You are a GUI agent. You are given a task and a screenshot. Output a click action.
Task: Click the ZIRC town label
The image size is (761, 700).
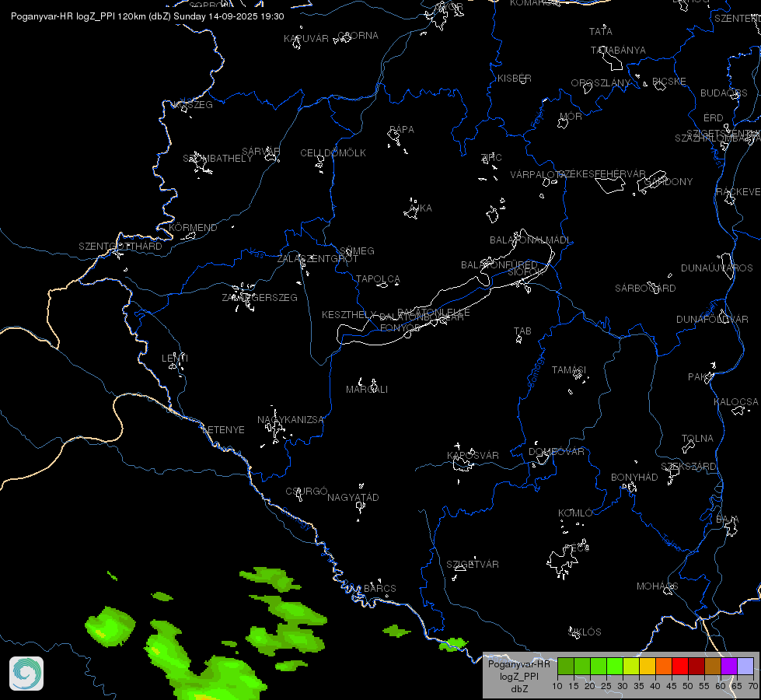(491, 158)
